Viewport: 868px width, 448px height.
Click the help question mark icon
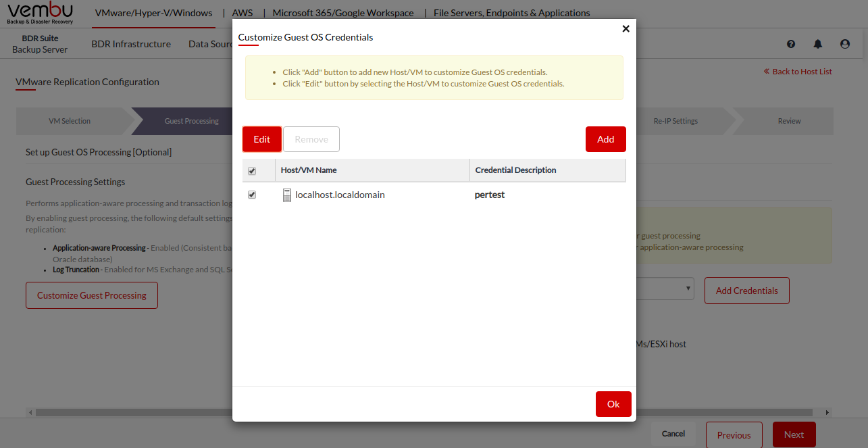791,44
